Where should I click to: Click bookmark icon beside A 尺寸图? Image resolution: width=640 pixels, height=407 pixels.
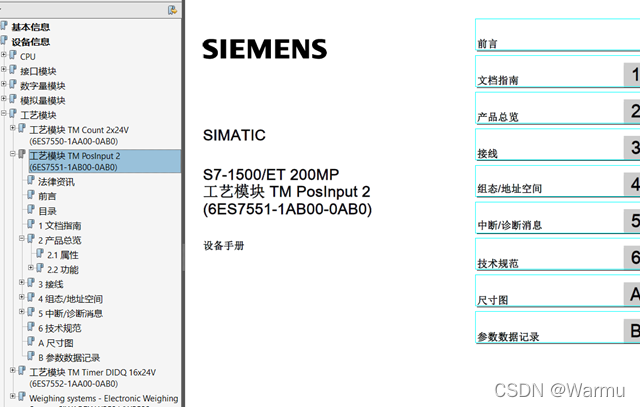tap(31, 341)
